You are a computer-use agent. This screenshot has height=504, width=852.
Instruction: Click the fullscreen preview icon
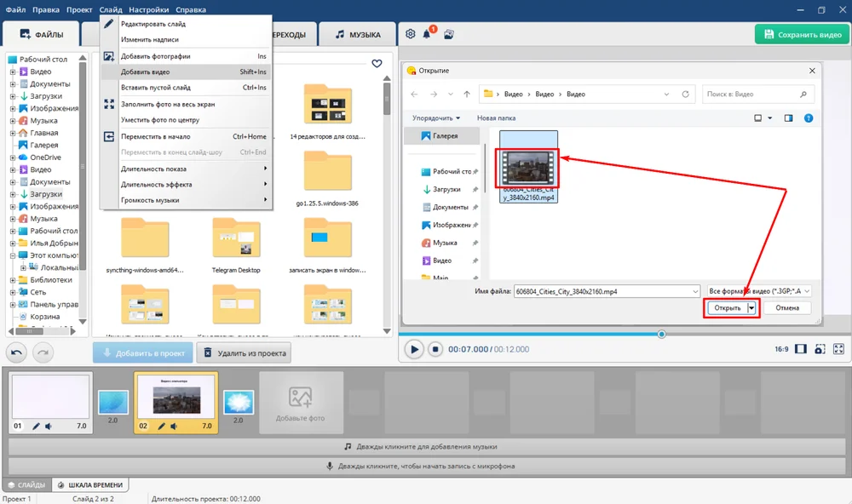click(x=839, y=349)
